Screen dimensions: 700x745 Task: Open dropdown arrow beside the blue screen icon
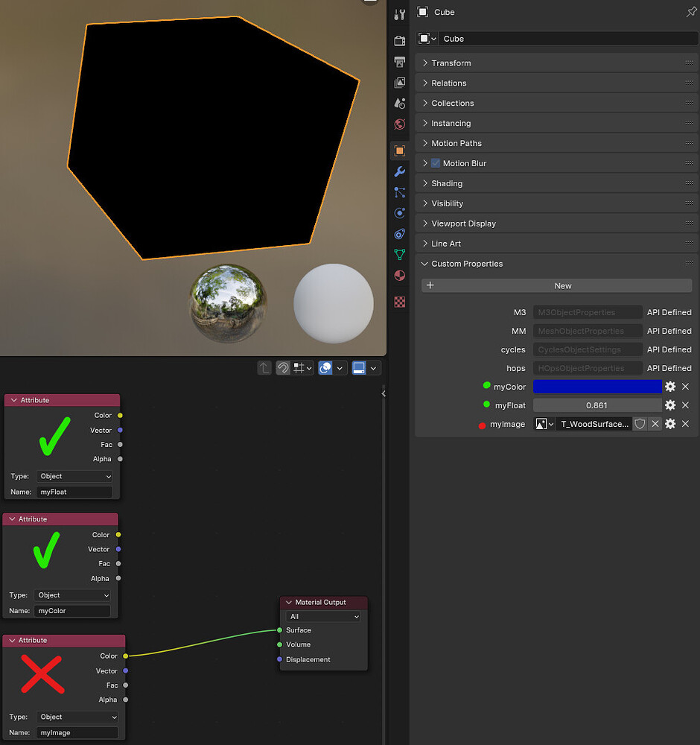(373, 368)
